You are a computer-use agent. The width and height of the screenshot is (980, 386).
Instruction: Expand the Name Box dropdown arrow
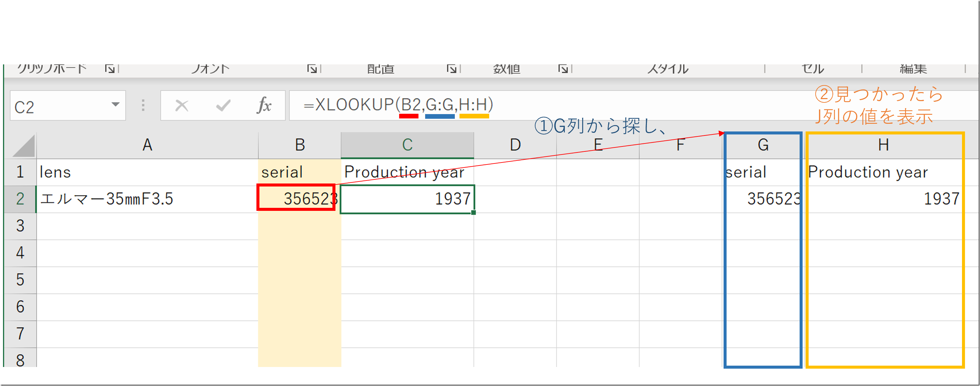[x=116, y=104]
